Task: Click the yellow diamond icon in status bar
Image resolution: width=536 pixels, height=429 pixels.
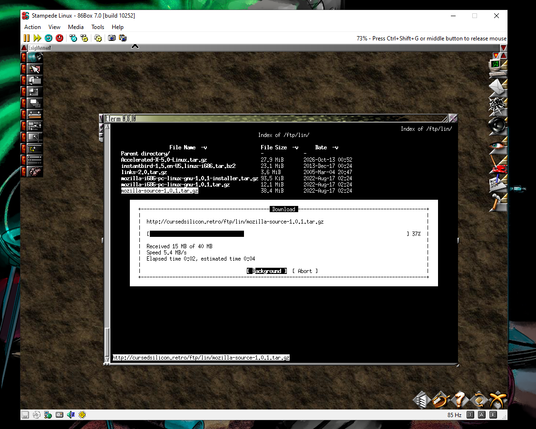Action: (x=82, y=415)
